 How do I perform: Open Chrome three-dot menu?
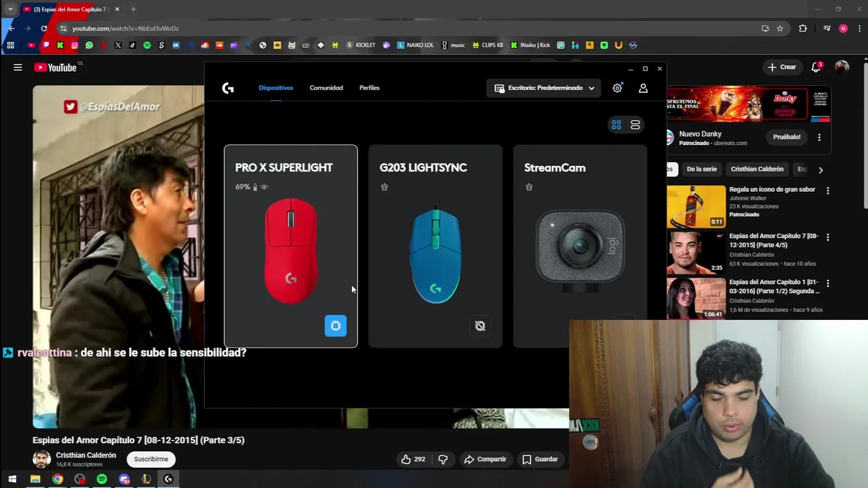[x=859, y=28]
